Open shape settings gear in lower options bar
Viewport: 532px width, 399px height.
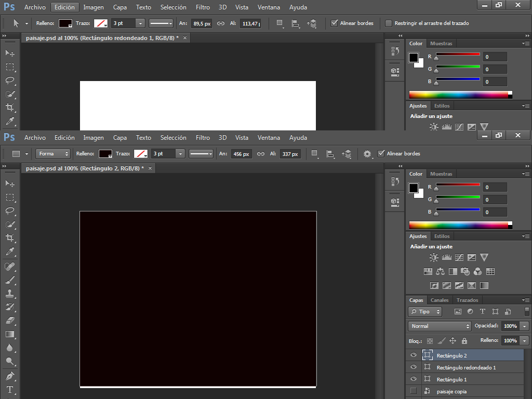(367, 154)
